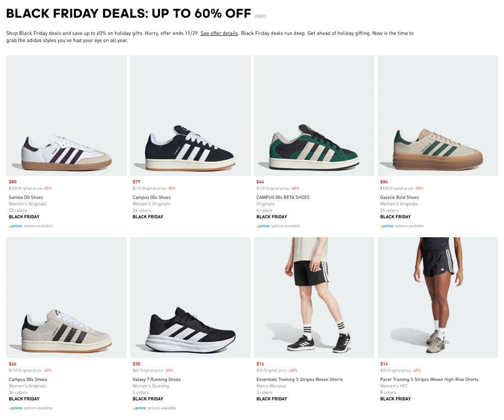
Task: Click Pacer Training 3-Stripes Woven High-Rise Shorts title
Action: coord(429,379)
